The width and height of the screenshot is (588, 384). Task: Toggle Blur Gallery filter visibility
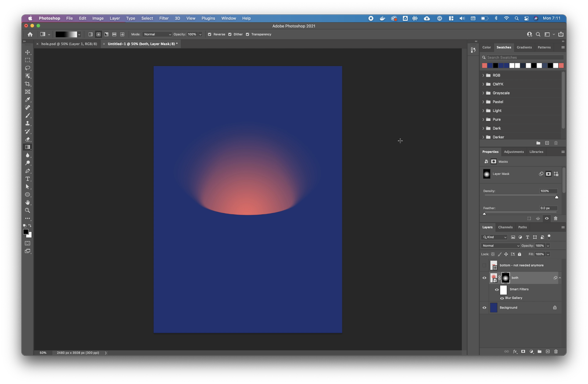tap(502, 298)
